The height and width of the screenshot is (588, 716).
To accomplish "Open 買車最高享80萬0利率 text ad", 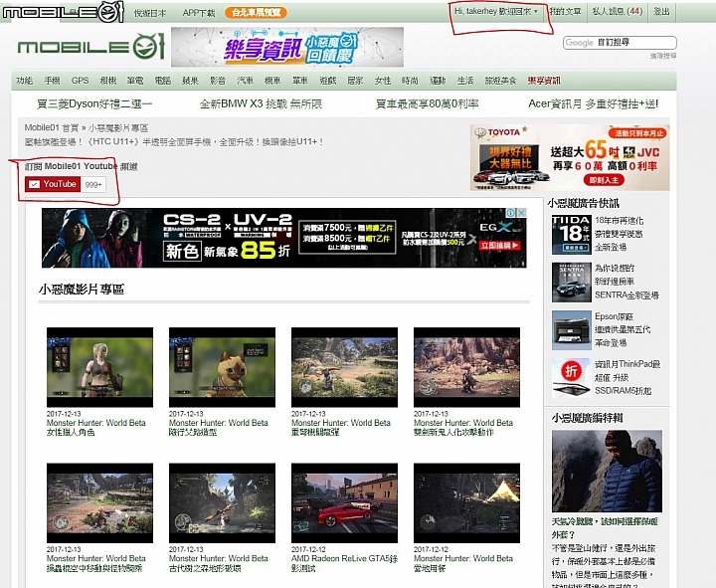I will point(427,104).
